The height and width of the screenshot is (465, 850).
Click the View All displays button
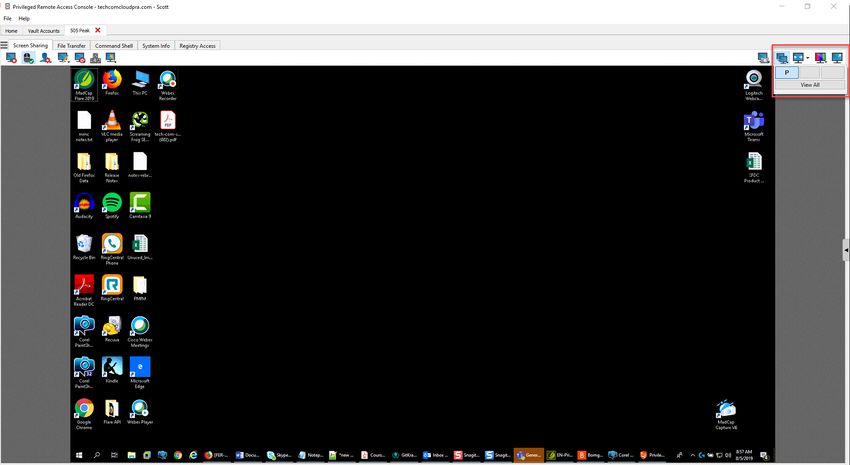(x=810, y=85)
